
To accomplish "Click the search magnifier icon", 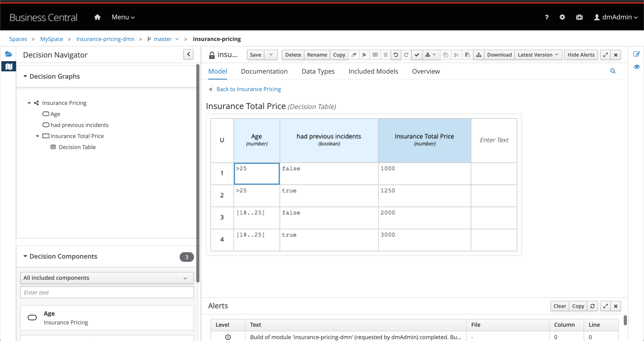I will pos(613,71).
